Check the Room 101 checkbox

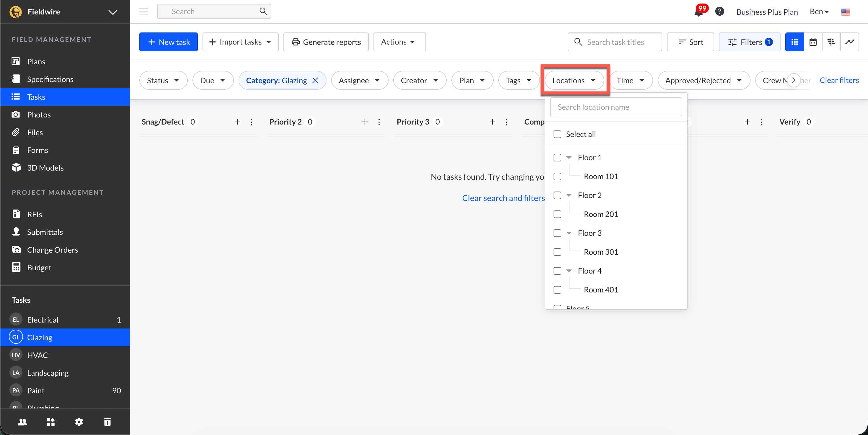click(557, 176)
